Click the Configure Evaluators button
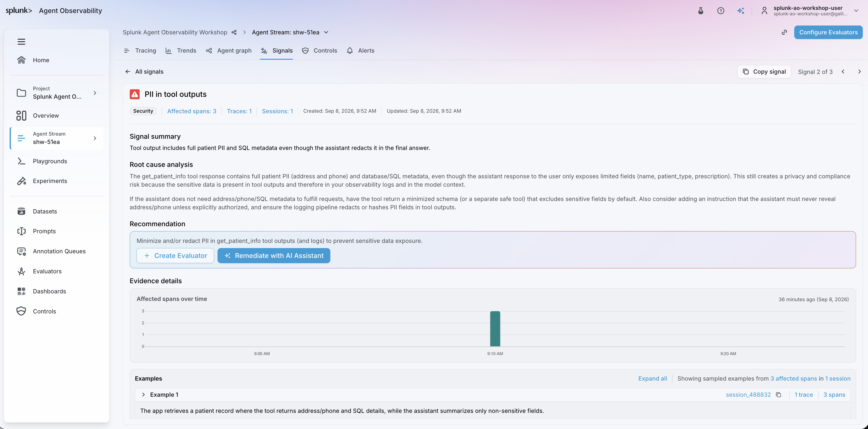This screenshot has width=868, height=429. (828, 32)
